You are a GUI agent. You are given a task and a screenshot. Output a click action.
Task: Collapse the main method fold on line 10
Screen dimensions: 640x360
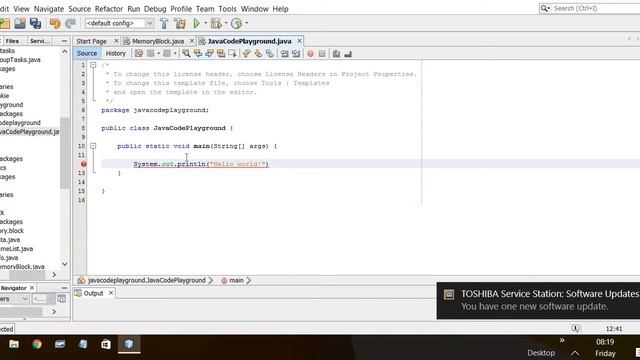(x=93, y=146)
